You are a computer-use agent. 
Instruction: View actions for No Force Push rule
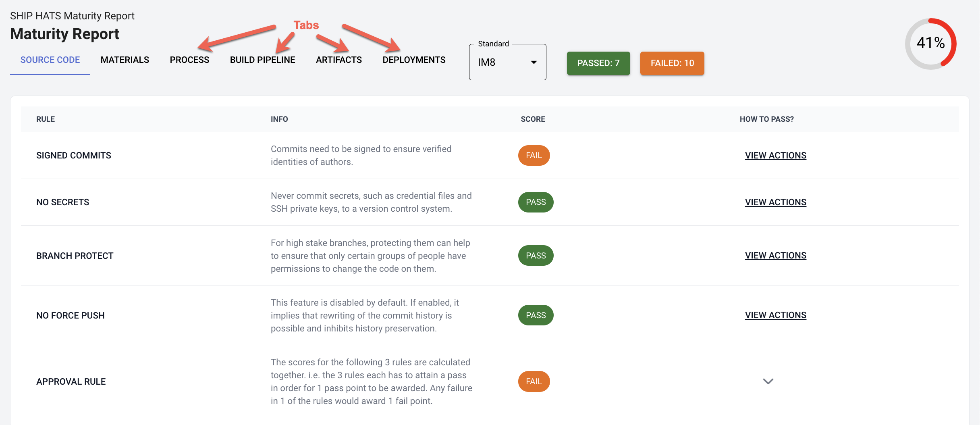point(776,315)
